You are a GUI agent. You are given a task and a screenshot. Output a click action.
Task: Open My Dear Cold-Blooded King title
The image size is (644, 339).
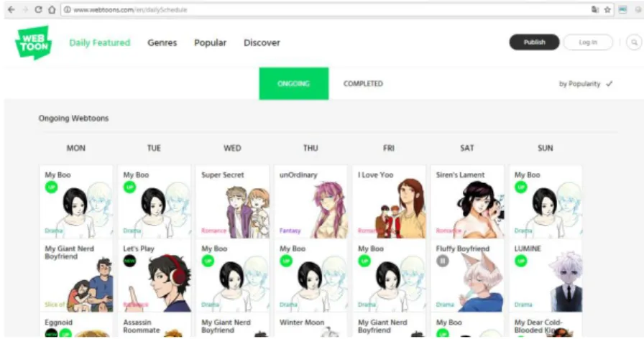point(538,326)
